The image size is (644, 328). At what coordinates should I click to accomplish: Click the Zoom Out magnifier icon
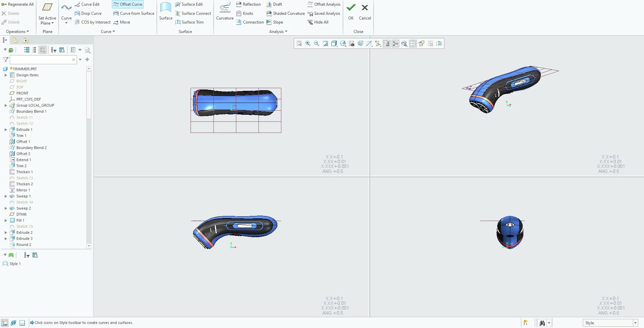pyautogui.click(x=317, y=44)
